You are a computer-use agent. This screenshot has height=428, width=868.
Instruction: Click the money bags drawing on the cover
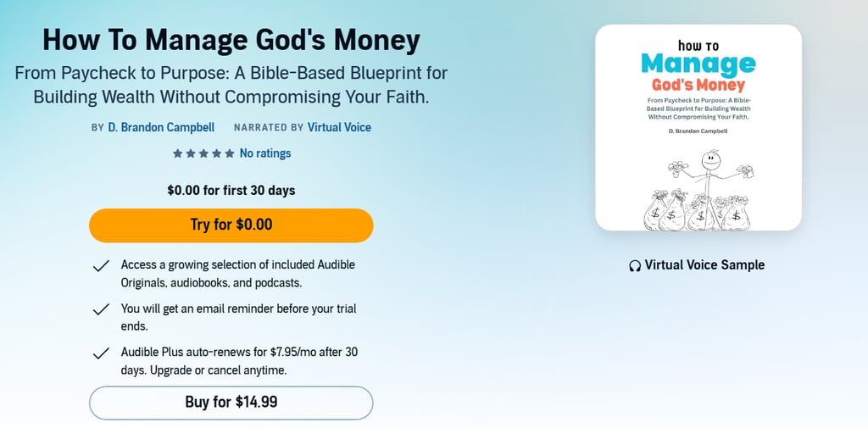697,211
